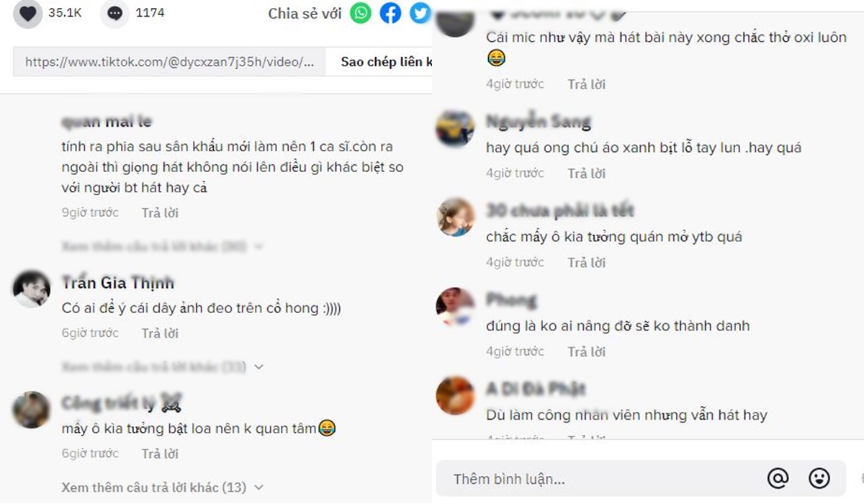Open the emoji picker in comment box
864x504 pixels.
pyautogui.click(x=819, y=478)
